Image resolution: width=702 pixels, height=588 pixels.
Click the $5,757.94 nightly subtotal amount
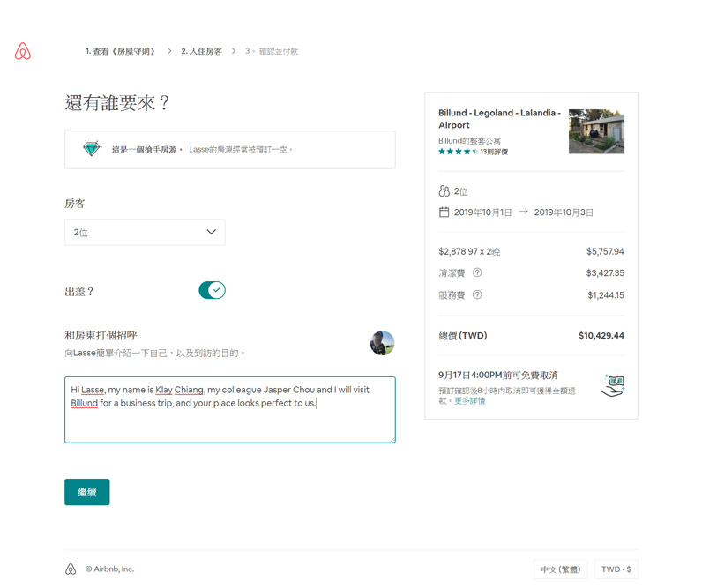pos(605,251)
